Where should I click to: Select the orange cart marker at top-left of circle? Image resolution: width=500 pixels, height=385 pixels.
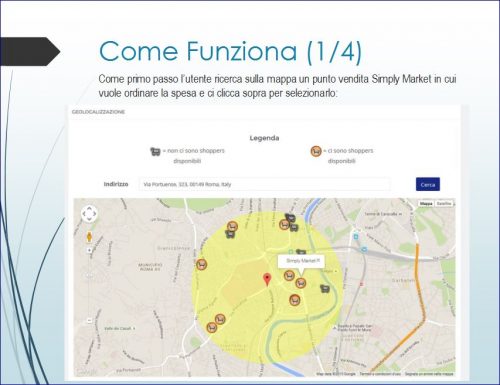(x=232, y=227)
